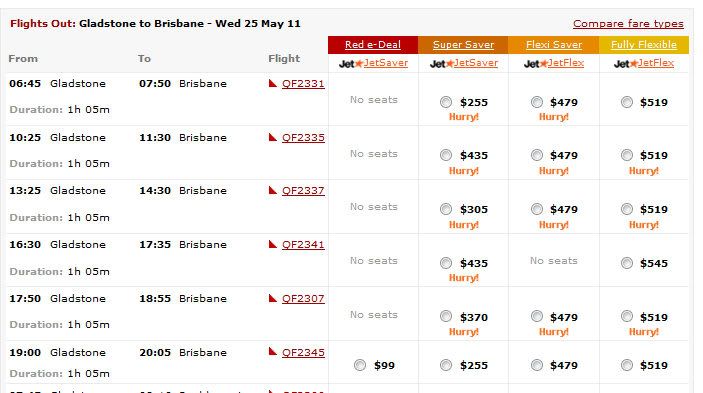The height and width of the screenshot is (393, 703).
Task: Click the Jetstar logo under Red e-Deal
Action: click(x=351, y=64)
